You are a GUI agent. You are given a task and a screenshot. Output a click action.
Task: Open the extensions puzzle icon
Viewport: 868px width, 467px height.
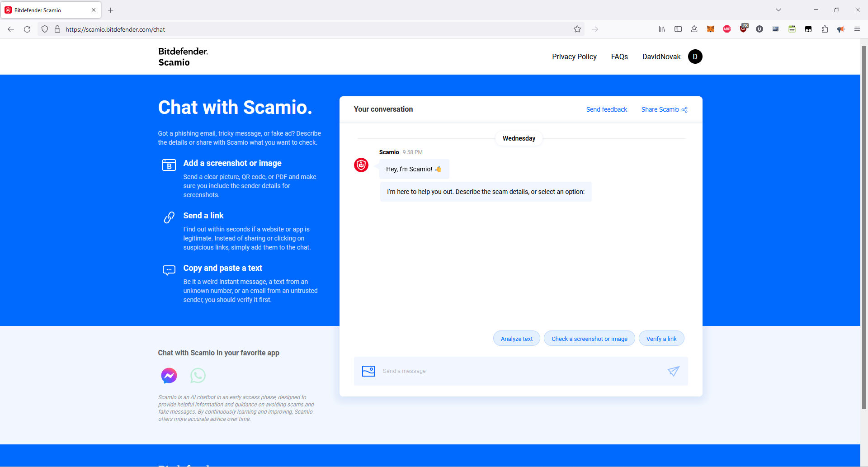pyautogui.click(x=825, y=29)
